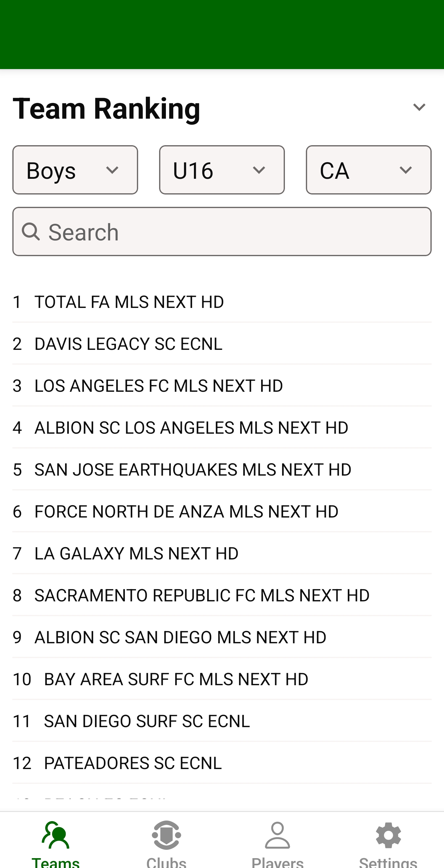Click the magnifier icon in search box
Viewport: 444px width, 868px height.
pyautogui.click(x=31, y=232)
